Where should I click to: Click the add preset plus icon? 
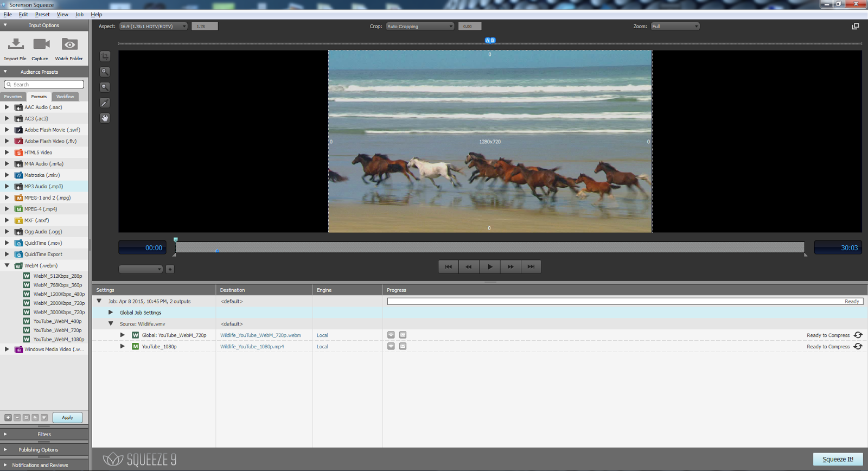pos(8,418)
